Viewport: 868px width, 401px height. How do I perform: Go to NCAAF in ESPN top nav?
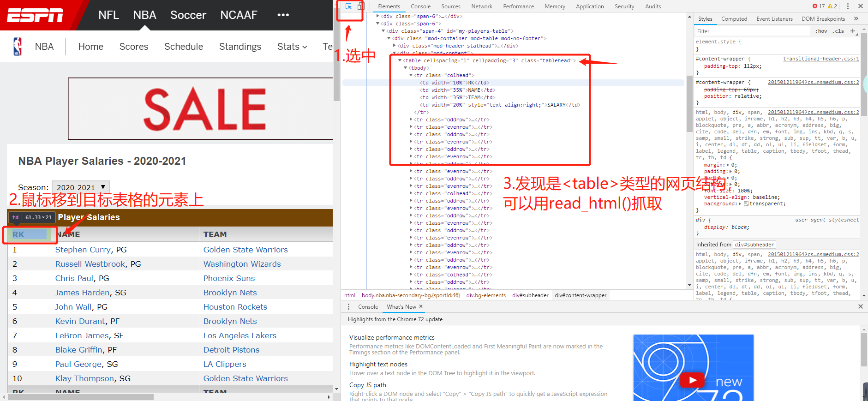(x=239, y=15)
